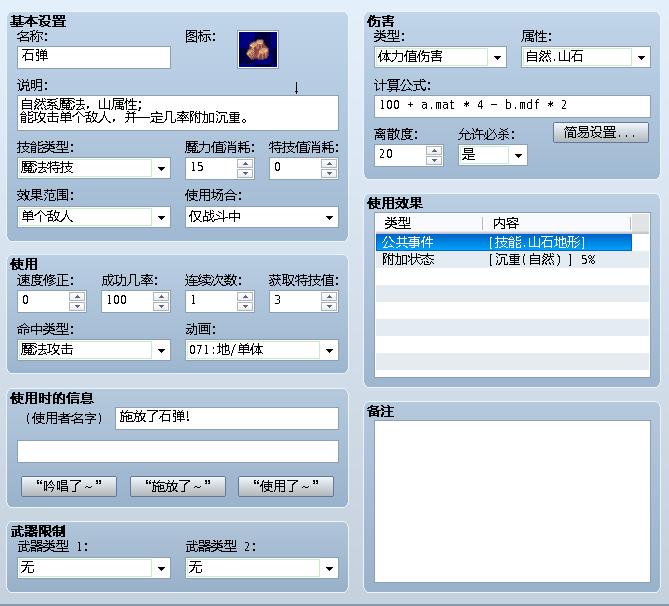The image size is (669, 606).
Task: Edit the message field 施放了石弹!
Action: coord(227,418)
